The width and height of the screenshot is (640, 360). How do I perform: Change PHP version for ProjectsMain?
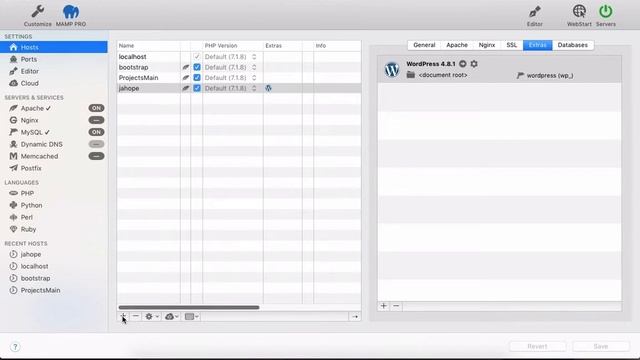pyautogui.click(x=231, y=78)
